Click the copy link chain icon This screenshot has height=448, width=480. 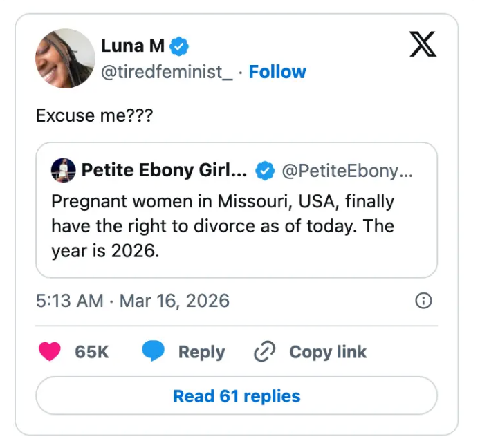coord(265,351)
